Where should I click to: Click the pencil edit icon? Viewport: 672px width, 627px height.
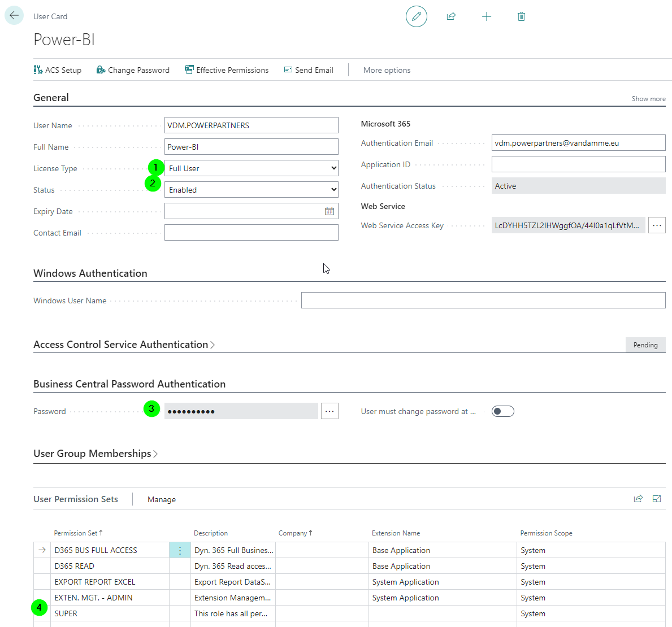coord(416,16)
